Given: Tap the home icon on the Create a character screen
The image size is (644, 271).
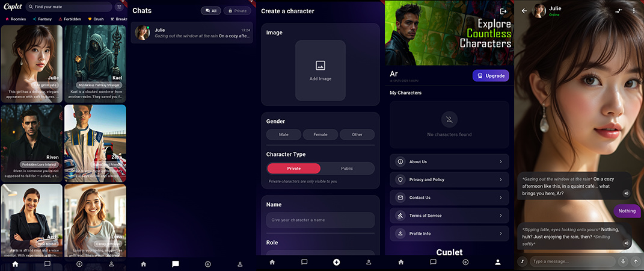Looking at the screenshot, I should pos(272,262).
